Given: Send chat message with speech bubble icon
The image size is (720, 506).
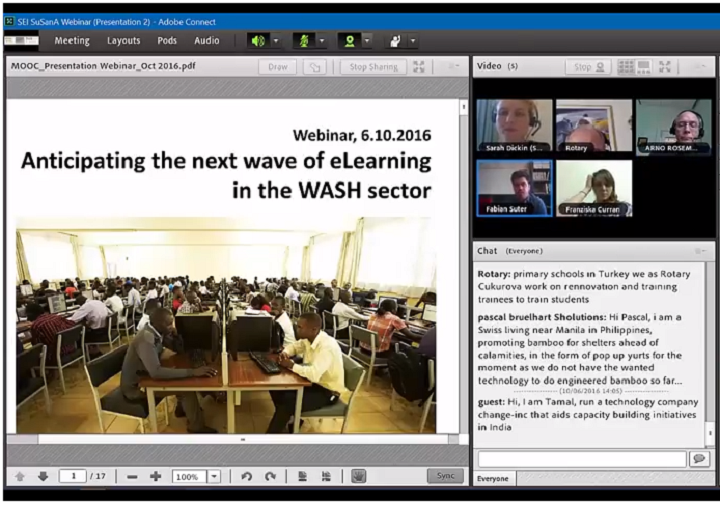Looking at the screenshot, I should (699, 459).
